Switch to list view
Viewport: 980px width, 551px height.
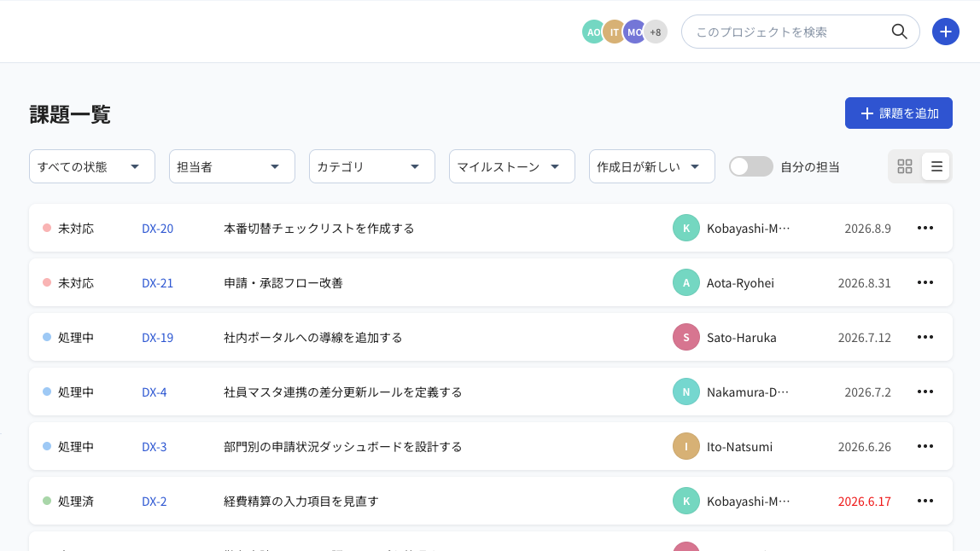[x=936, y=166]
